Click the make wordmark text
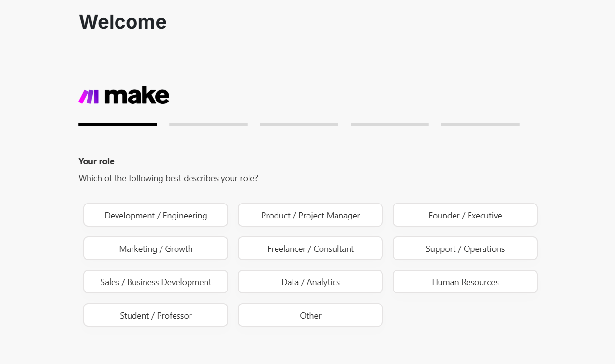 point(137,95)
